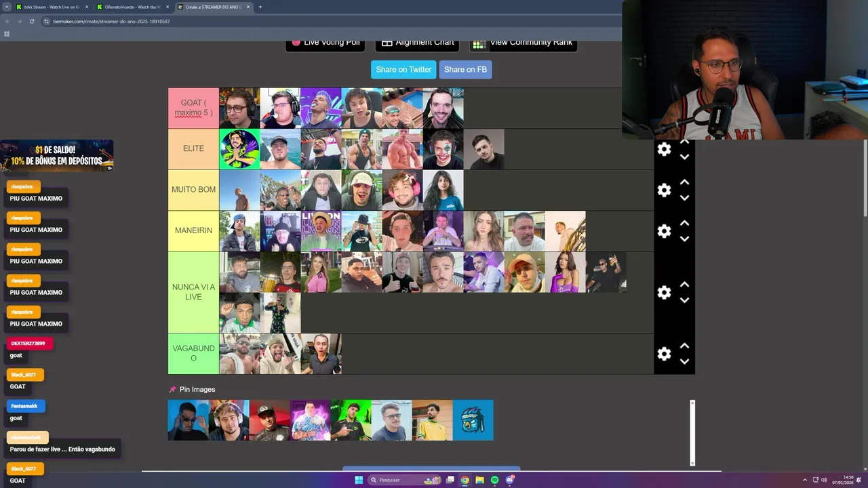Click the tiermaker.com address bar
The height and width of the screenshot is (488, 868).
[331, 21]
